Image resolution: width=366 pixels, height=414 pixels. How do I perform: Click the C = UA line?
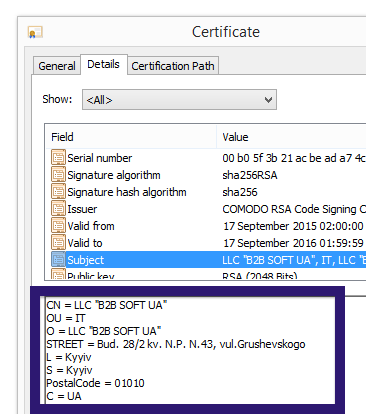tap(64, 396)
